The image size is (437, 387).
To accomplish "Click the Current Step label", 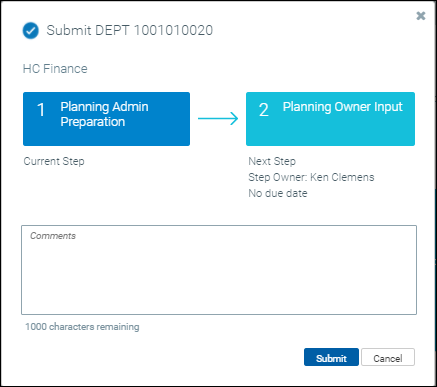I will coord(54,161).
